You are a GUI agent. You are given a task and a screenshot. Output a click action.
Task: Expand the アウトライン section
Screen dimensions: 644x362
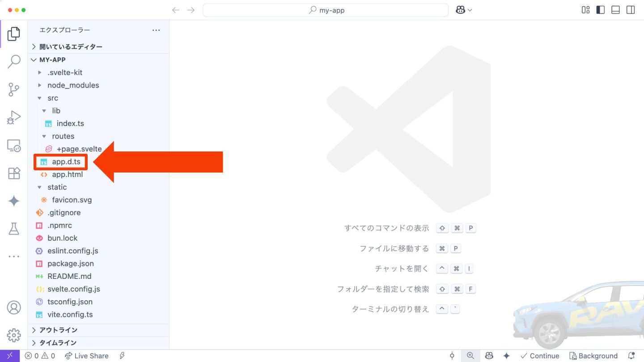[x=98, y=330]
